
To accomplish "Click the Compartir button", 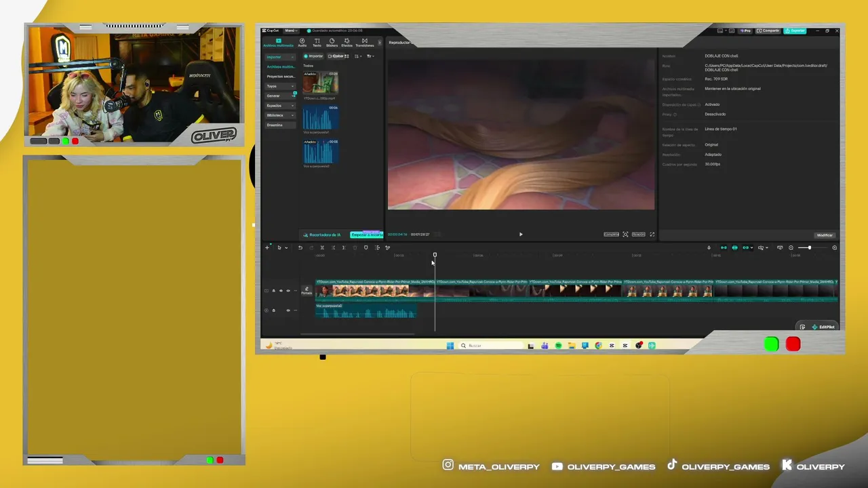I will [x=769, y=30].
